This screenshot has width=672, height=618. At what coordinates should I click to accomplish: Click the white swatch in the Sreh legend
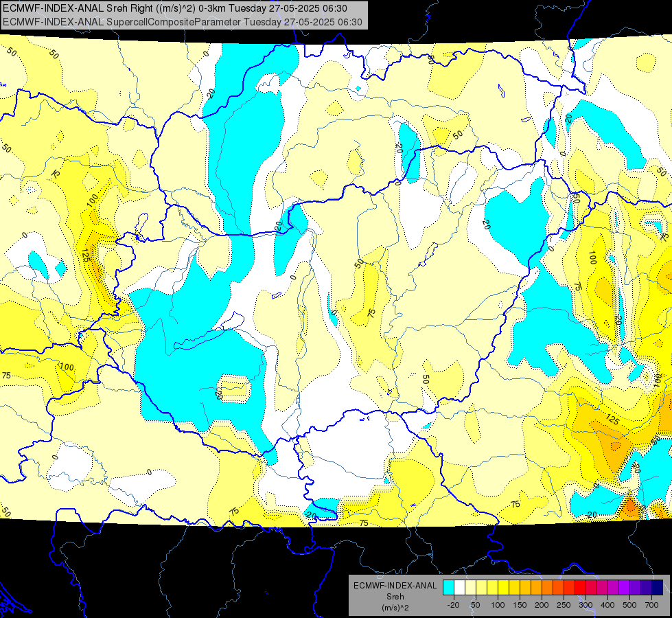pos(459,587)
